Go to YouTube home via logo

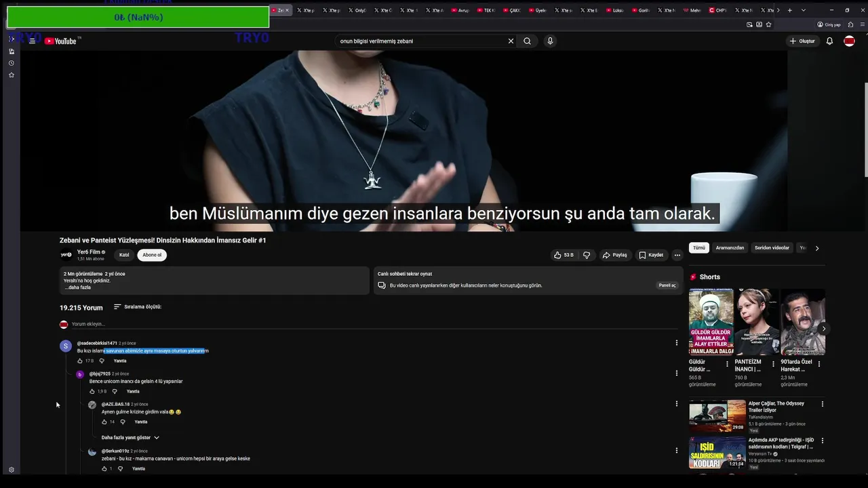click(60, 41)
